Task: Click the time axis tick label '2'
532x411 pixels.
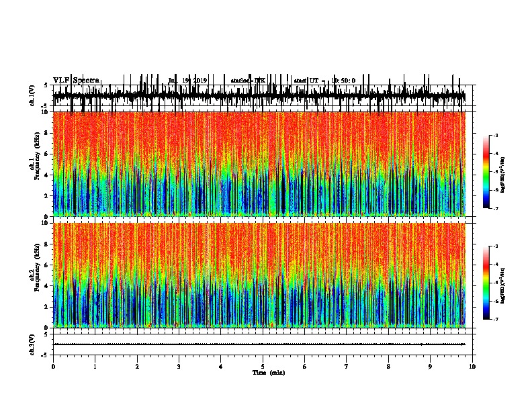Action: [137, 367]
